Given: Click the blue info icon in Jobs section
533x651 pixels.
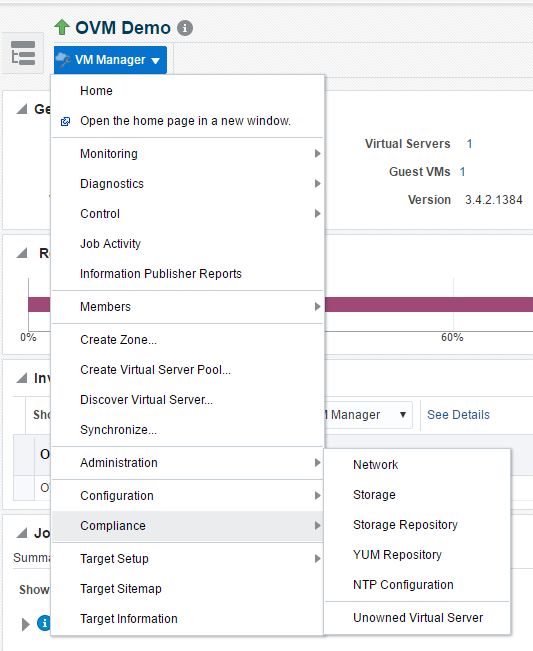Looking at the screenshot, I should pyautogui.click(x=44, y=623).
